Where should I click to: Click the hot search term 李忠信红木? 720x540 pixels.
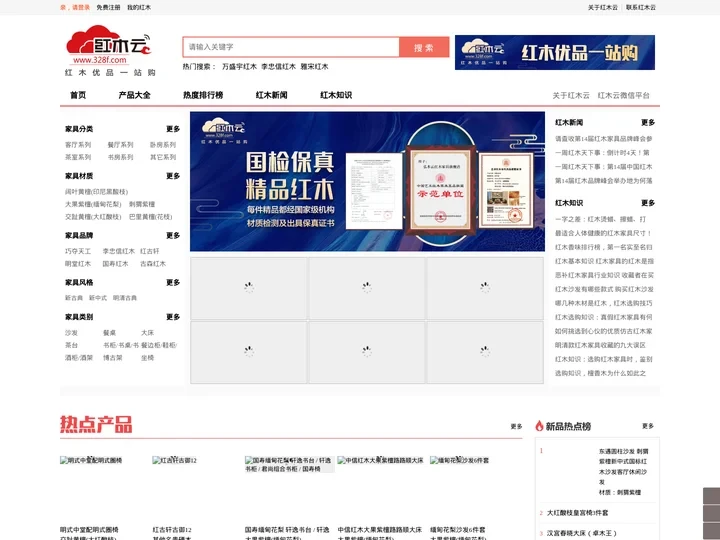pos(278,67)
